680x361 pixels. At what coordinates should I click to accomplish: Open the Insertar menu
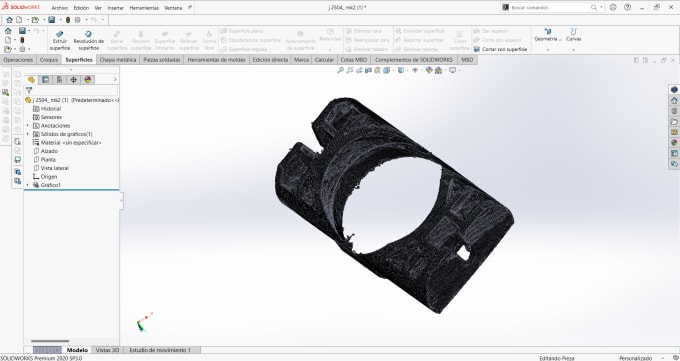(115, 8)
